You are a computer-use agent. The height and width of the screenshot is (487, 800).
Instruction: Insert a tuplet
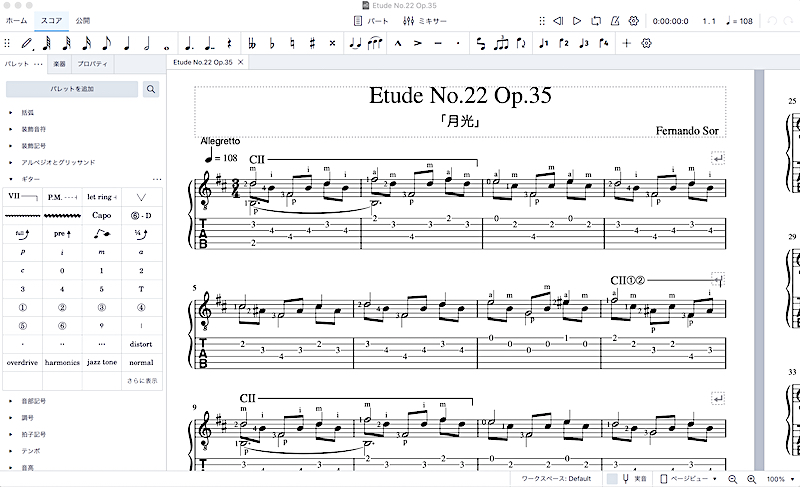pyautogui.click(x=501, y=43)
